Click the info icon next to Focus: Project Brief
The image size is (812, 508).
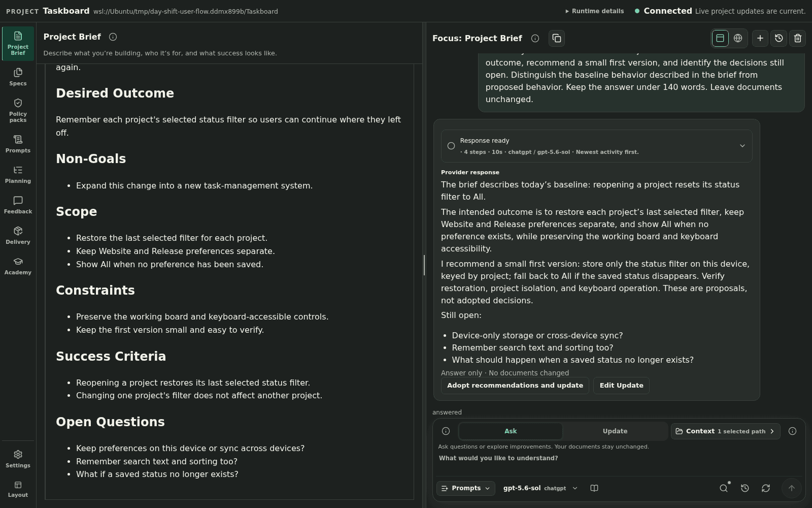pyautogui.click(x=535, y=38)
